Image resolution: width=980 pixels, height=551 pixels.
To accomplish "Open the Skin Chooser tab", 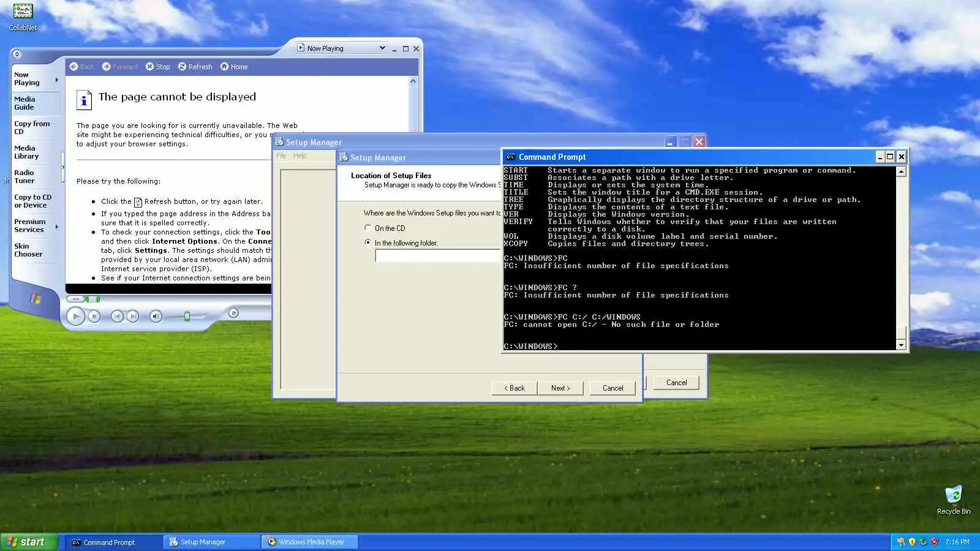I will [36, 250].
